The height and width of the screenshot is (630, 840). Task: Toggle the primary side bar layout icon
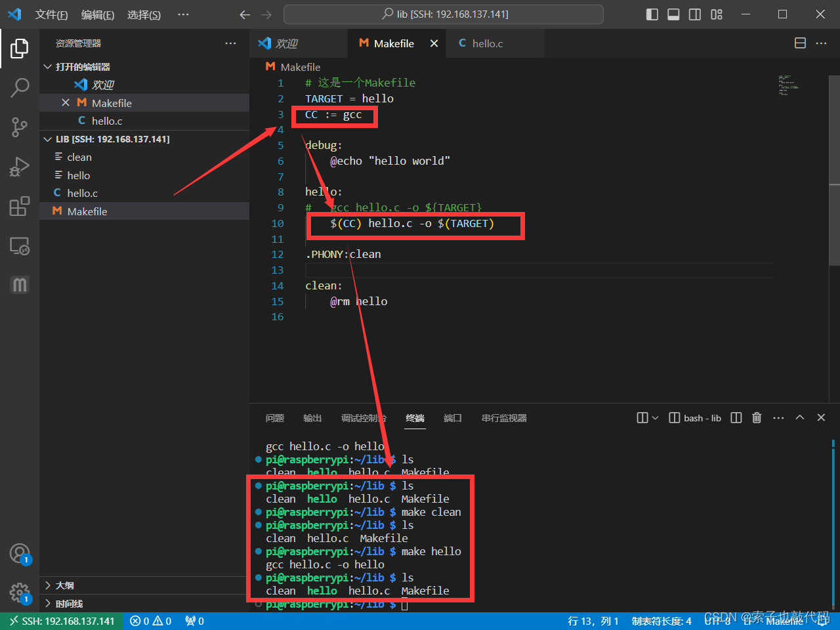tap(652, 14)
